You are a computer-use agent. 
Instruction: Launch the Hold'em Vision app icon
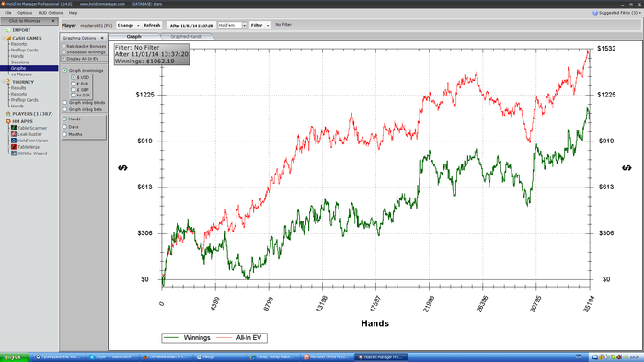tap(14, 141)
